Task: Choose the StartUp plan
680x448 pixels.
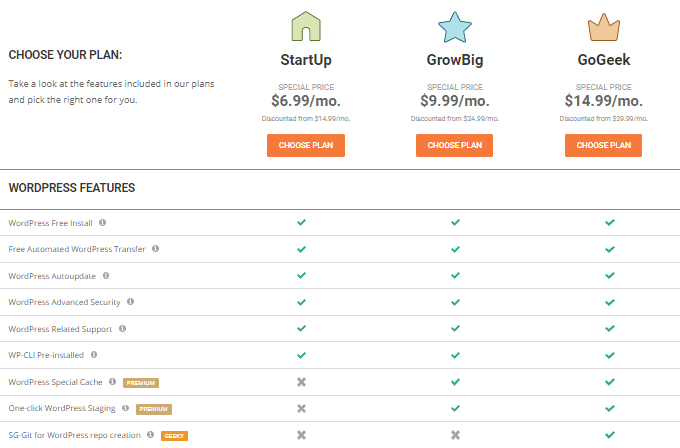Action: click(305, 145)
